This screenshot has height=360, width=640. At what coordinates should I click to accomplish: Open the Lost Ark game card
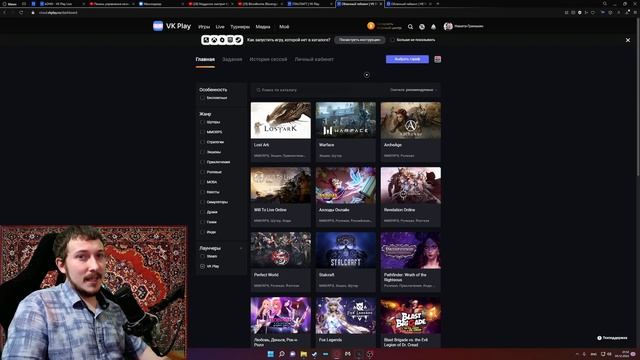(x=280, y=132)
